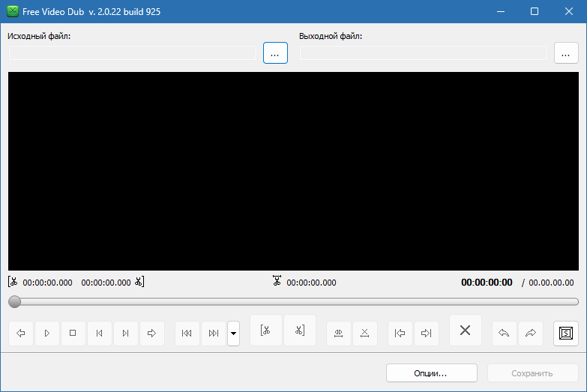The height and width of the screenshot is (392, 587).
Task: Click the timeline slider thumb
Action: (14, 302)
